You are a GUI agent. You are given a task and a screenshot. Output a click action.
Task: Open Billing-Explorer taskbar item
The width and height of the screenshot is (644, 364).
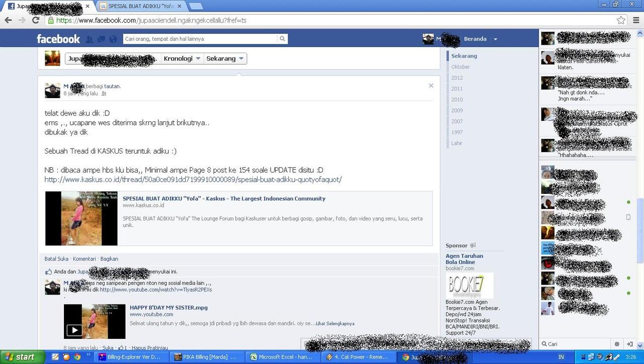(x=131, y=357)
